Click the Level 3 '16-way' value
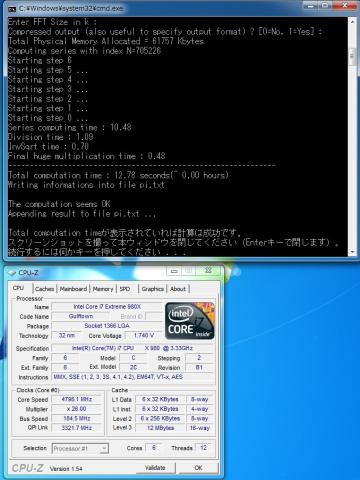The width and height of the screenshot is (360, 480). [200, 428]
